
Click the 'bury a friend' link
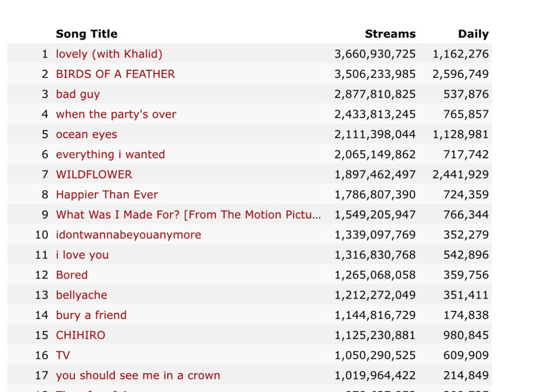pyautogui.click(x=91, y=315)
